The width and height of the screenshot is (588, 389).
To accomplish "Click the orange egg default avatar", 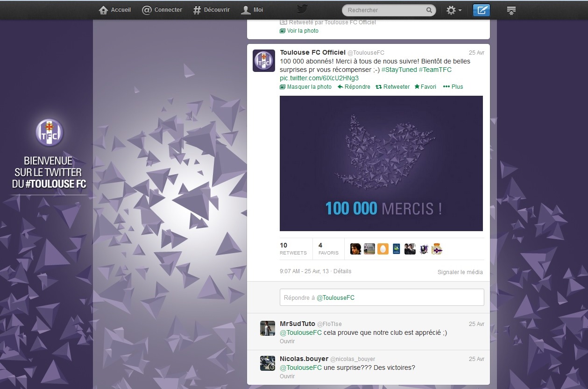I will [383, 249].
